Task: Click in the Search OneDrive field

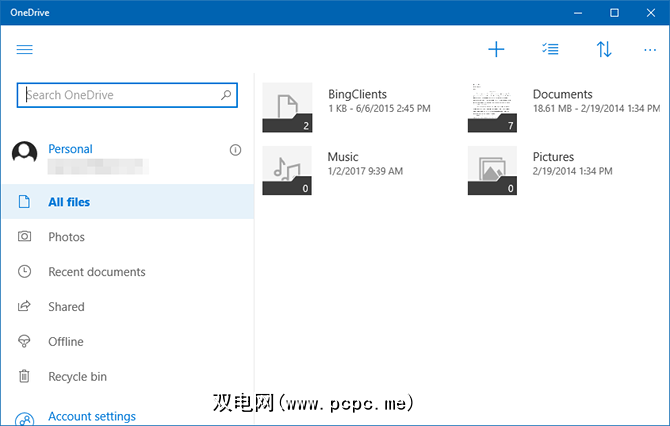Action: [x=120, y=95]
